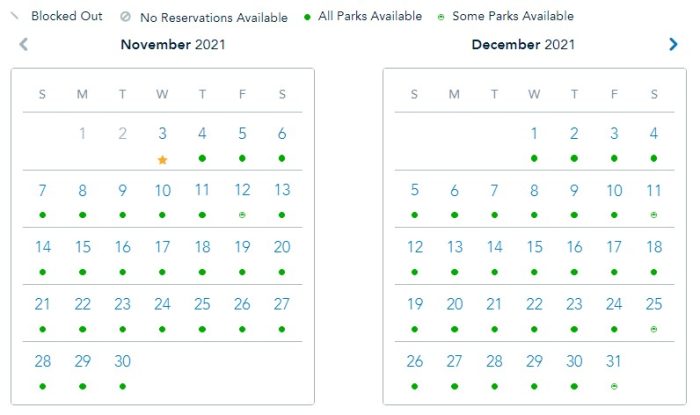Click the December 2021 month heading

[523, 44]
